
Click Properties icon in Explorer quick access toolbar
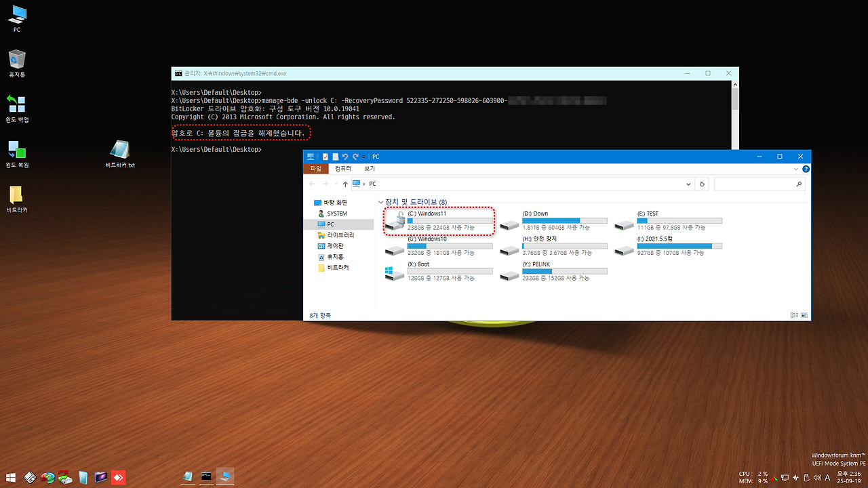pyautogui.click(x=325, y=157)
